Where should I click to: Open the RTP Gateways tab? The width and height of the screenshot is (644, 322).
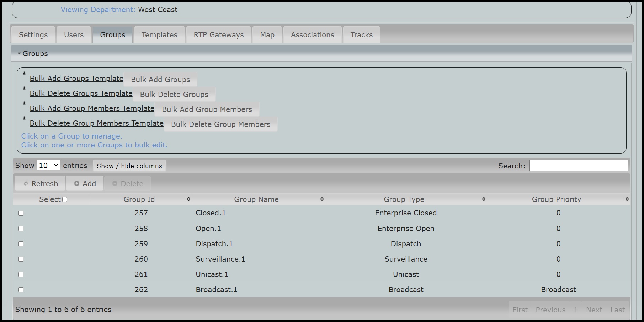(x=218, y=34)
